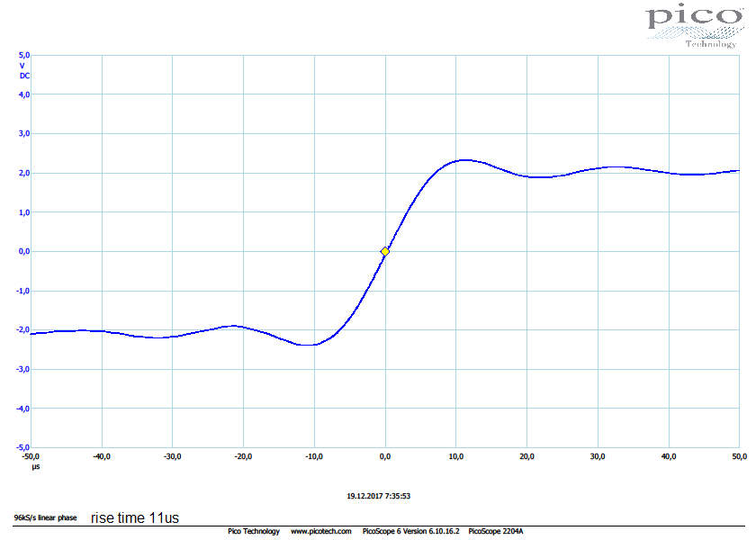
Task: Select the -40,0 time axis label
Action: tap(102, 456)
